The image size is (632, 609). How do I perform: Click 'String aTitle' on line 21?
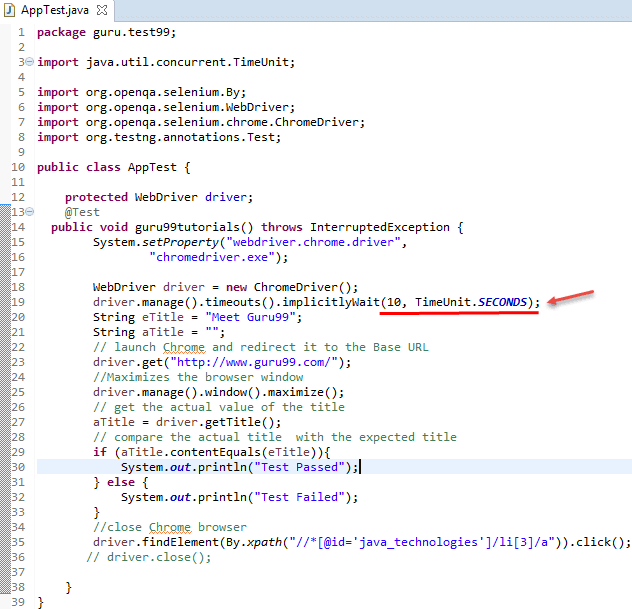click(x=138, y=332)
